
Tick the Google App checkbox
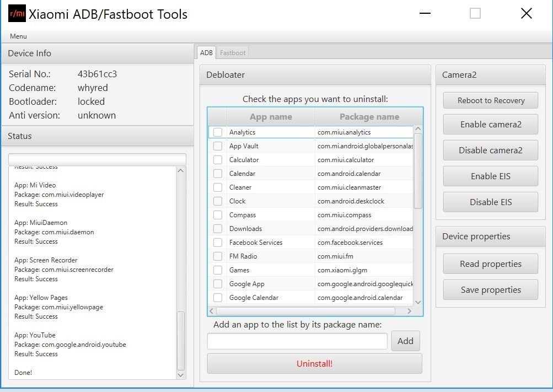coord(218,284)
